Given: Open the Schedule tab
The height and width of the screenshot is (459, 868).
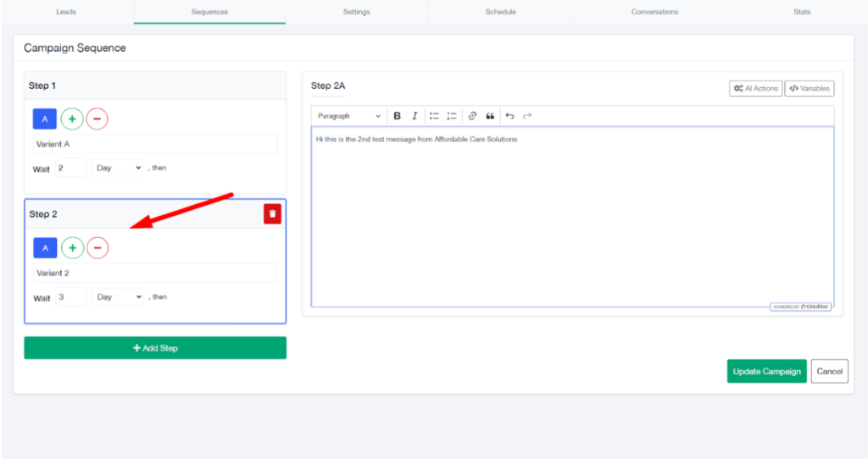Looking at the screenshot, I should click(500, 12).
